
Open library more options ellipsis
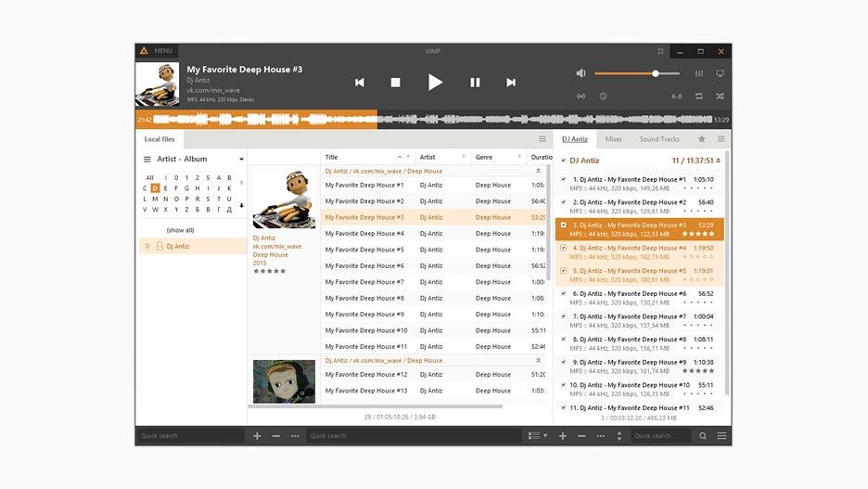coord(295,436)
